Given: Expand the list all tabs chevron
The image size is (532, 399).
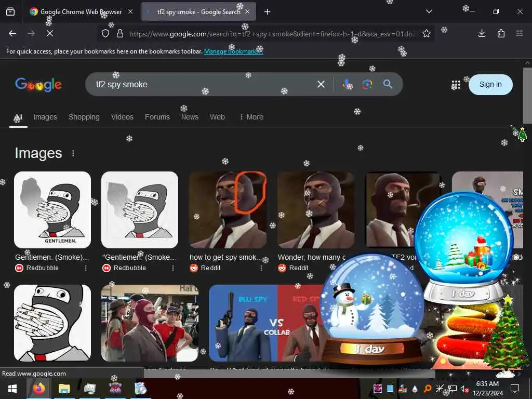Looking at the screenshot, I should tap(429, 11).
